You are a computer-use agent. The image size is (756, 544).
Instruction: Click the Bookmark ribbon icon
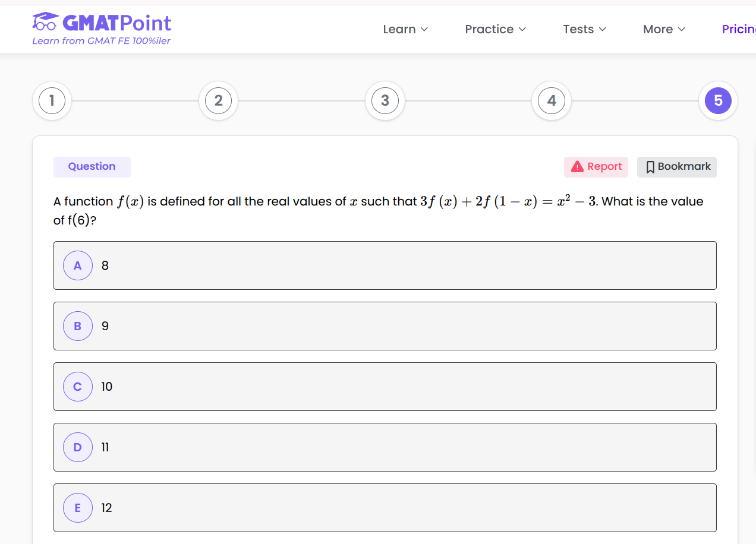(x=650, y=167)
